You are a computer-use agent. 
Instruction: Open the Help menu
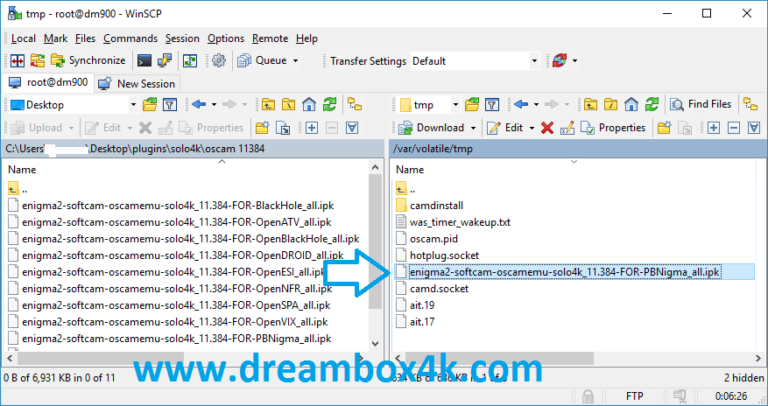(x=307, y=39)
